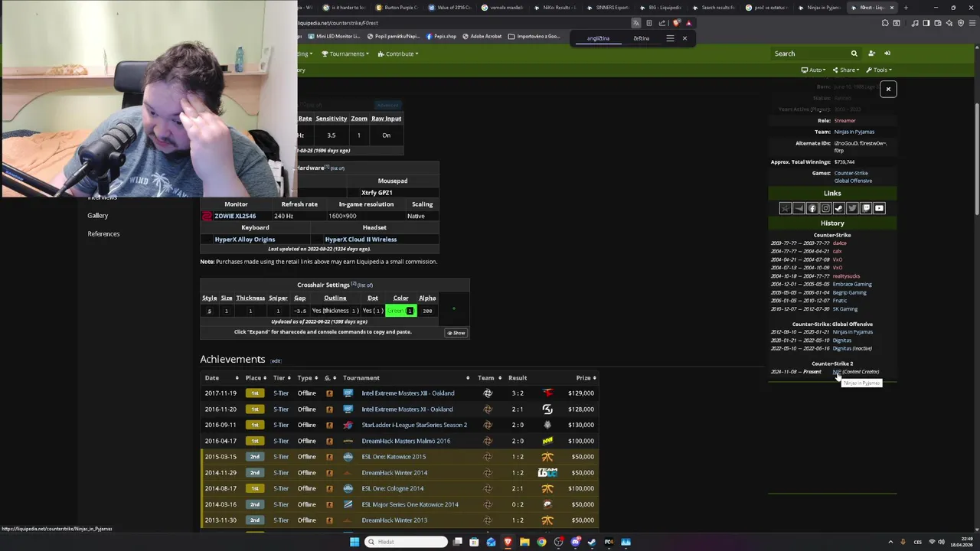The width and height of the screenshot is (980, 551).
Task: Select the angličtina language tab in translate popup
Action: pyautogui.click(x=599, y=38)
